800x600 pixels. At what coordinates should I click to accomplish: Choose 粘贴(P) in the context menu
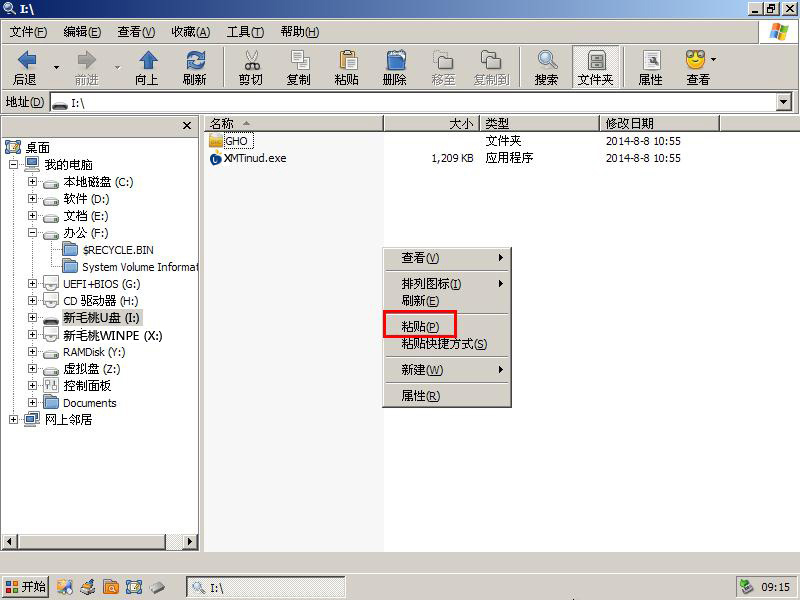[x=446, y=327]
